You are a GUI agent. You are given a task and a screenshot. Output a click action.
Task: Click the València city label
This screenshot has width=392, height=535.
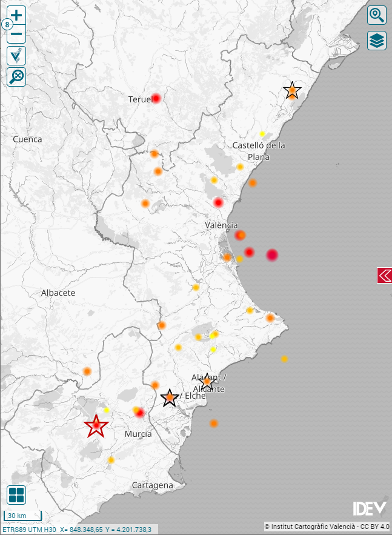click(221, 225)
